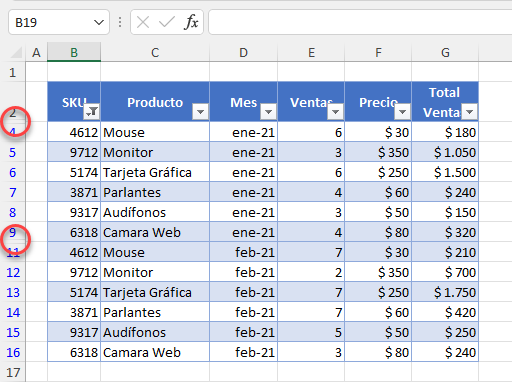The image size is (512, 382).
Task: Click the Select All corner triangle
Action: pos(17,53)
